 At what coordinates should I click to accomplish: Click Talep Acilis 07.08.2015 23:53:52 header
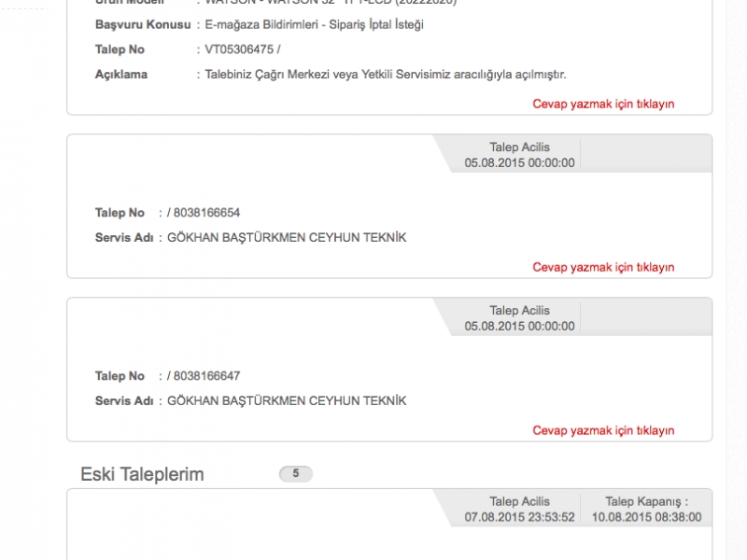pyautogui.click(x=519, y=509)
